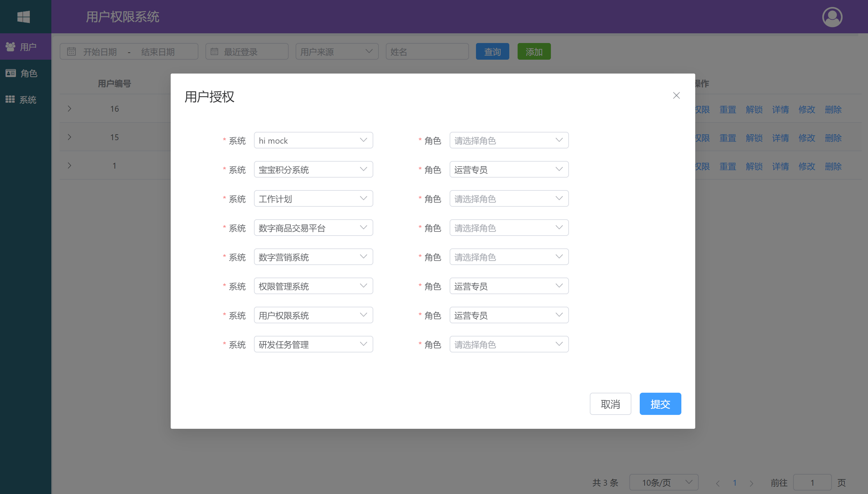
Task: Click 重置 link in user 1 row
Action: 727,166
